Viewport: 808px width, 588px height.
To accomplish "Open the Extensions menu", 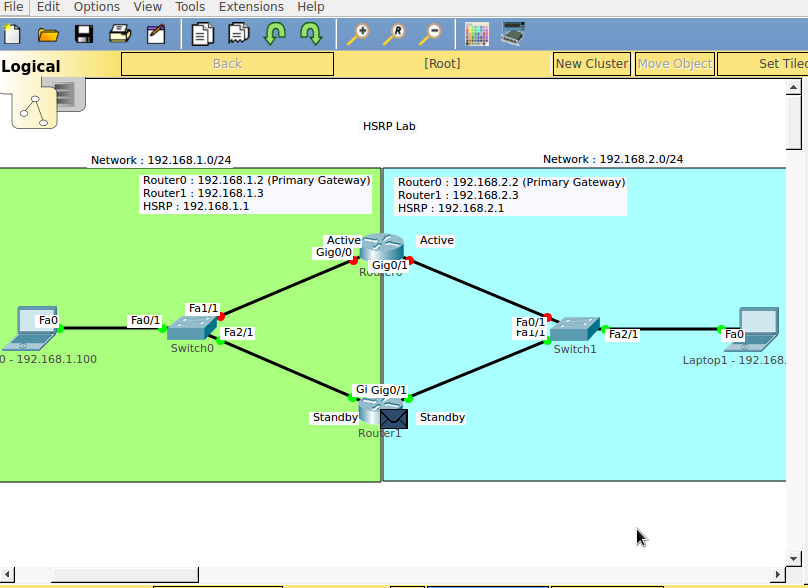I will pos(251,7).
